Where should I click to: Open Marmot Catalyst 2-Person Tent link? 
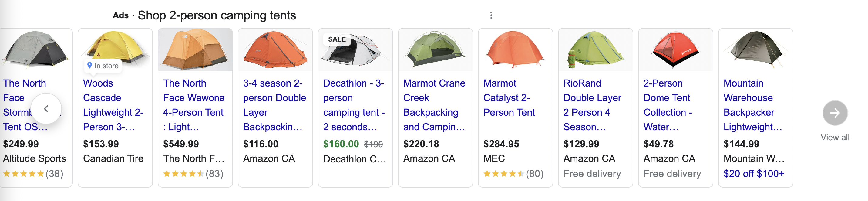click(x=509, y=98)
